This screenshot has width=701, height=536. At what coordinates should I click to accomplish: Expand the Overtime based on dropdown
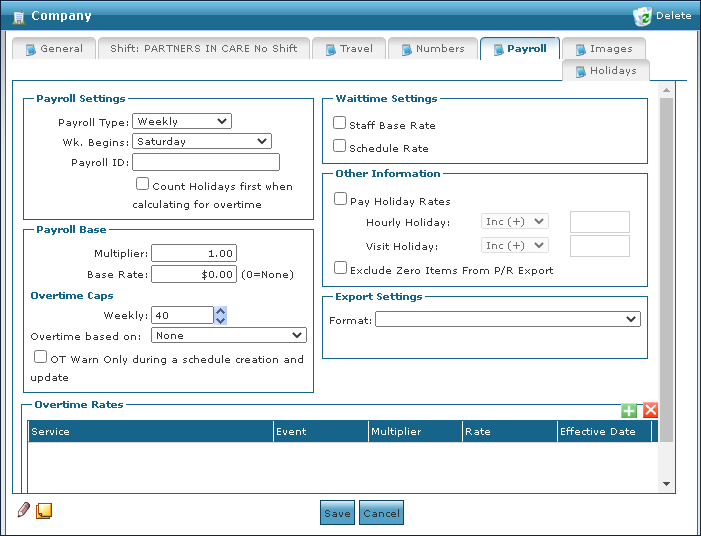tap(229, 335)
